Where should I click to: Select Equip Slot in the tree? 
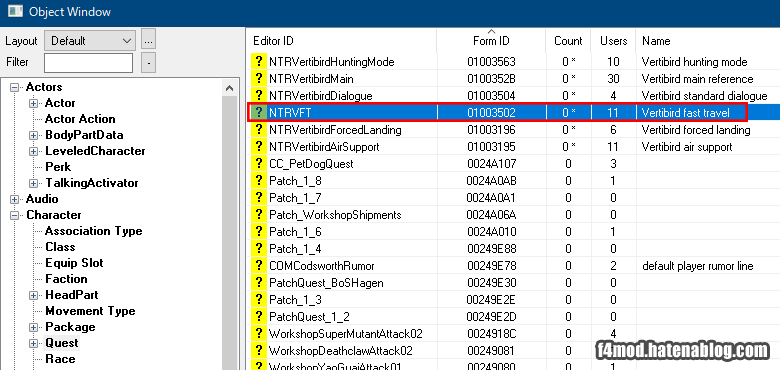coord(74,263)
